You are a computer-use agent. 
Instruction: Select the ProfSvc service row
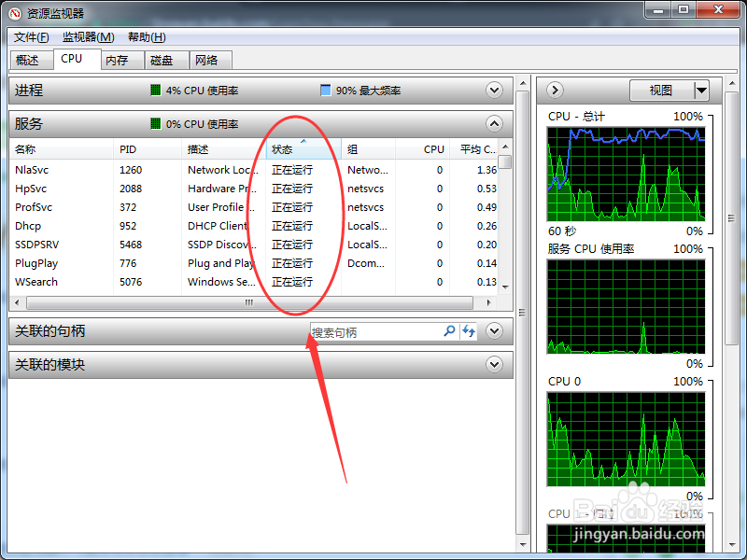[254, 207]
